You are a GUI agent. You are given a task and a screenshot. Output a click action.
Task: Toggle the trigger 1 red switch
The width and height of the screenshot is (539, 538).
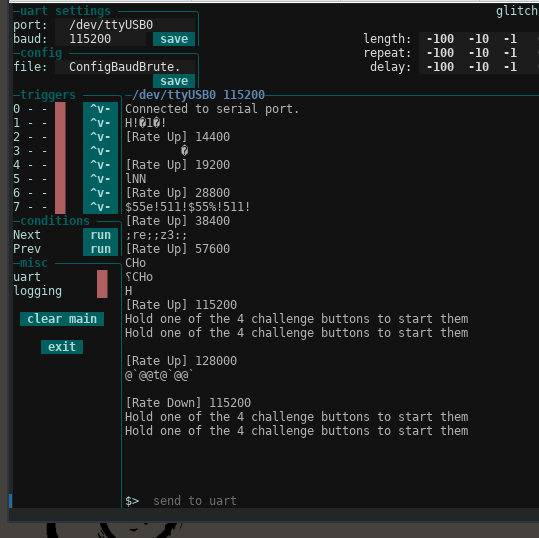click(60, 123)
